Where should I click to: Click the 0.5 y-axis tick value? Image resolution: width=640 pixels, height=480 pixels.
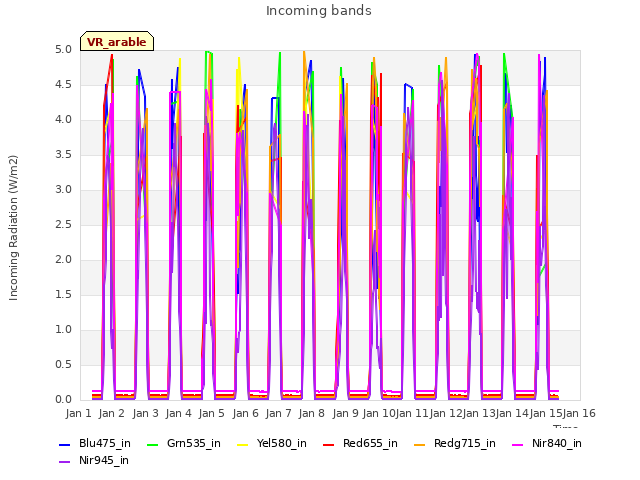(63, 365)
